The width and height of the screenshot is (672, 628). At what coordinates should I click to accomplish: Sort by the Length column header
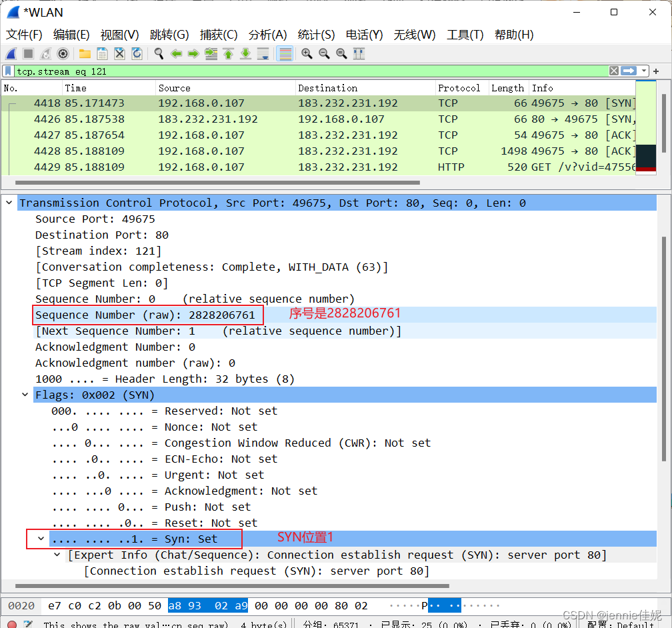tap(509, 88)
